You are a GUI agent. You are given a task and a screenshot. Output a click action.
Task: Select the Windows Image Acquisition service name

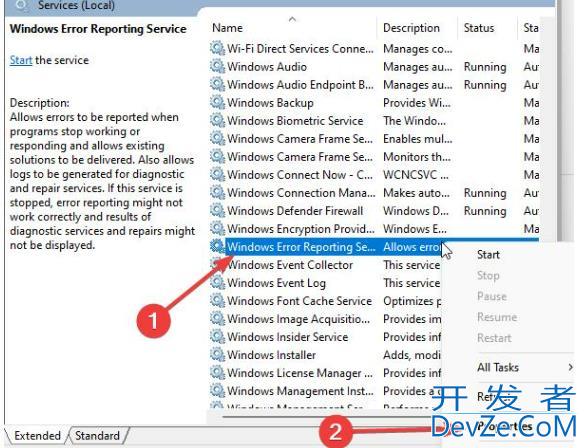(298, 319)
